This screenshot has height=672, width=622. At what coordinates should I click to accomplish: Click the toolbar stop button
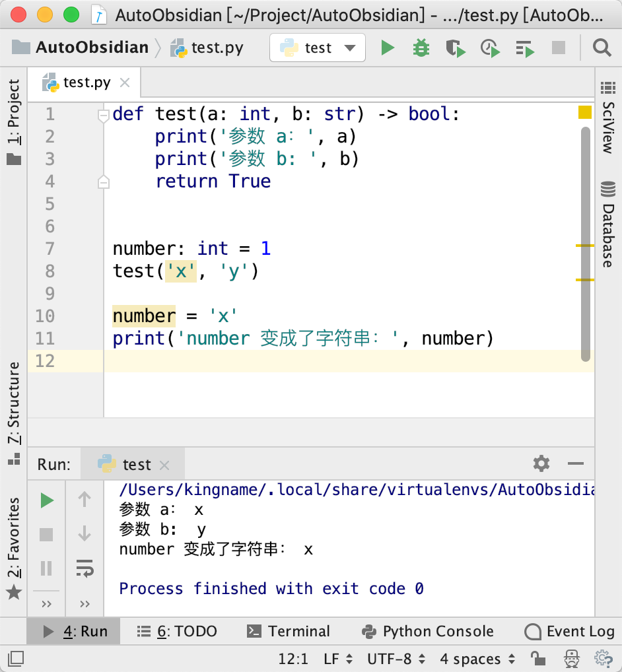[x=558, y=48]
